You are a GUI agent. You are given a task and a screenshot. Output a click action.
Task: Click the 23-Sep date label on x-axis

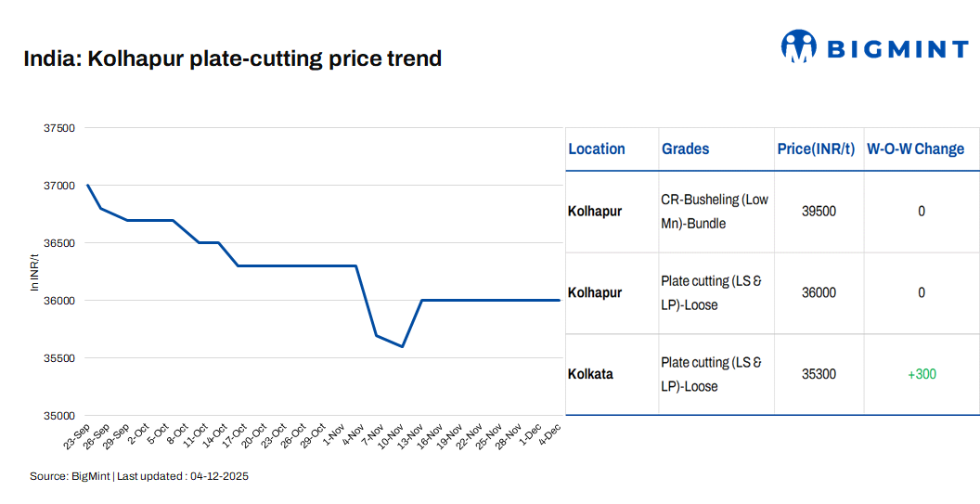(x=76, y=434)
